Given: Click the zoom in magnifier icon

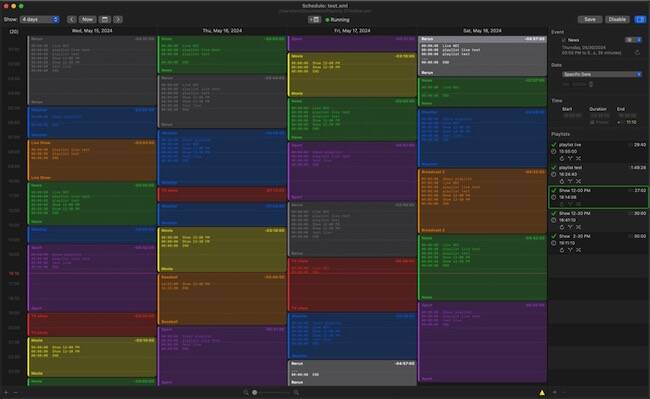Looking at the screenshot, I should click(296, 392).
